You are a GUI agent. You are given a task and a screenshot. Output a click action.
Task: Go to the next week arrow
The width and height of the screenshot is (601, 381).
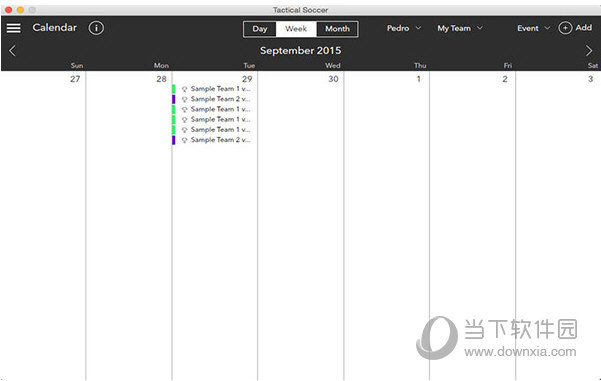coord(589,51)
